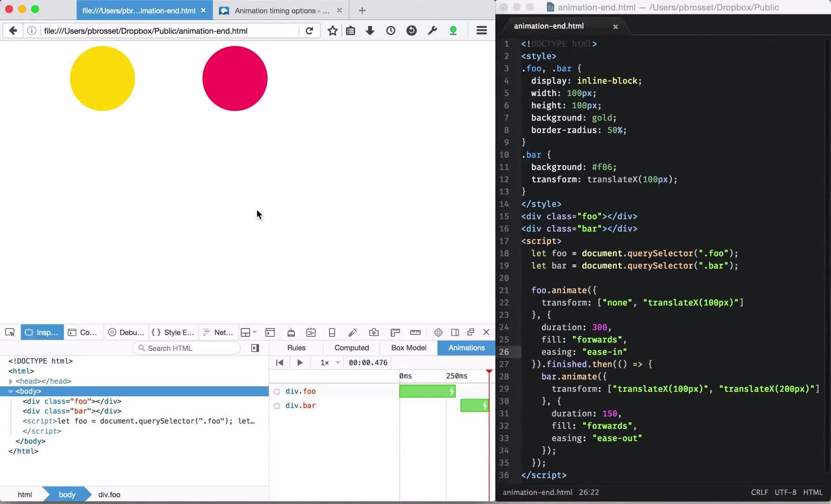Image resolution: width=831 pixels, height=504 pixels.
Task: Open developer tools via the wrench icon
Action: pos(432,31)
